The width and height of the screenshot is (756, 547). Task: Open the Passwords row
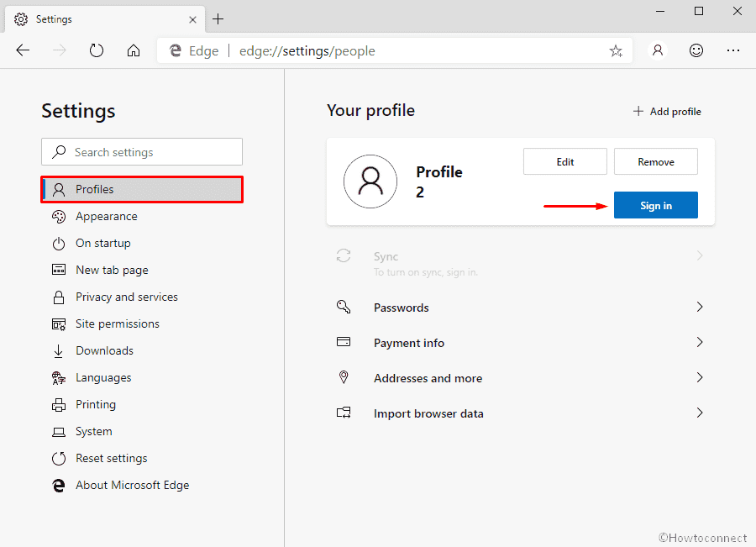pyautogui.click(x=521, y=308)
